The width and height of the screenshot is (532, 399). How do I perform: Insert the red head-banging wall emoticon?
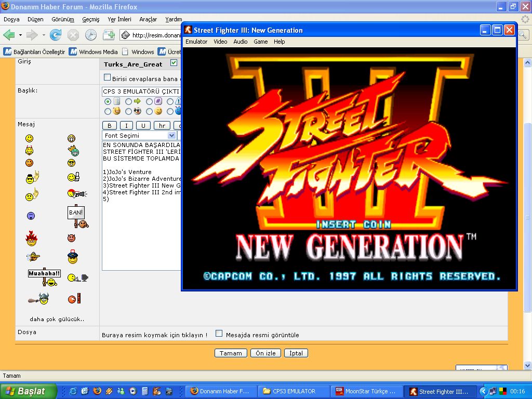pos(74,299)
